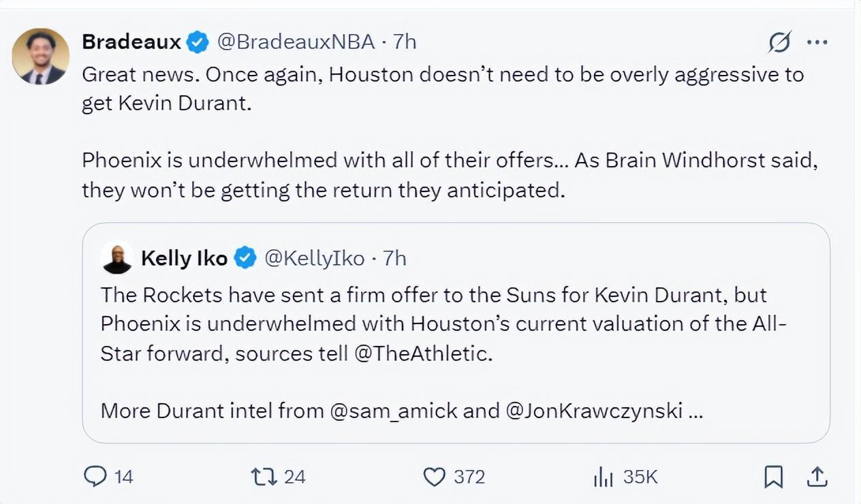Click the retweet icon
The image size is (861, 504).
264,476
